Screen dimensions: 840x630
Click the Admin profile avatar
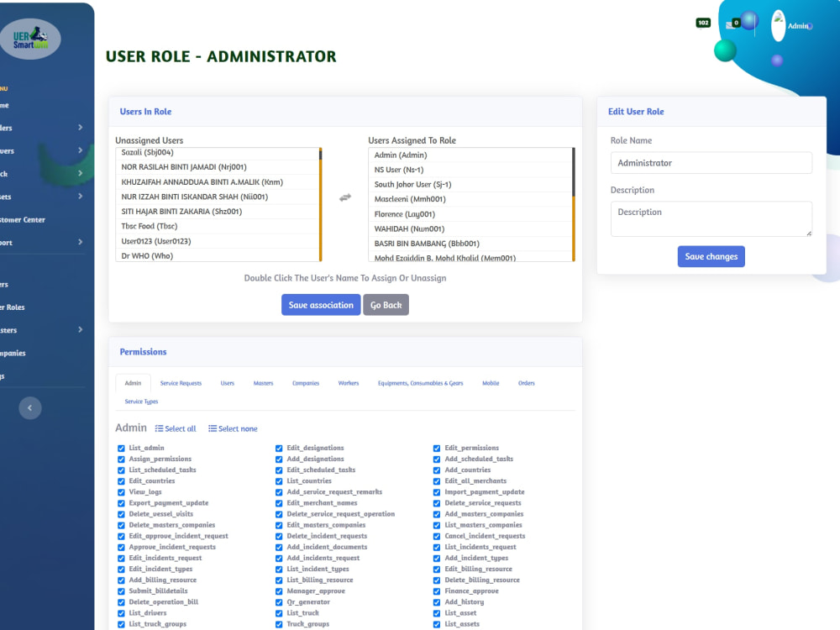click(x=778, y=25)
